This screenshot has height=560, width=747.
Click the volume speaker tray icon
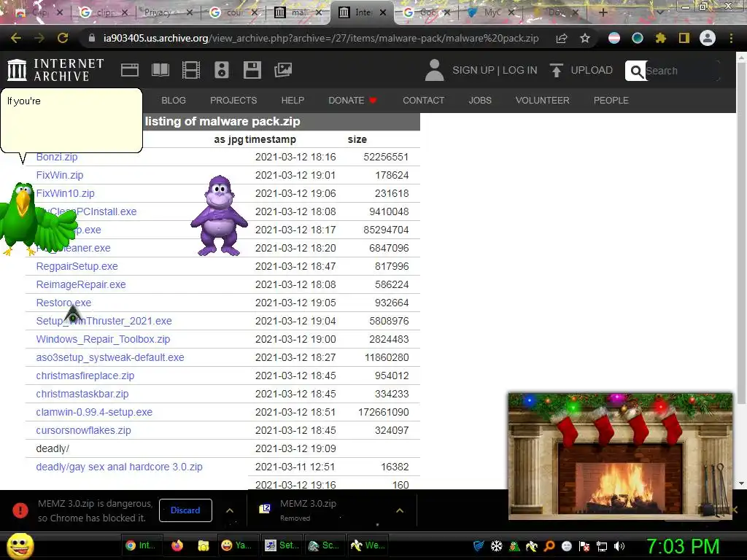tap(619, 546)
